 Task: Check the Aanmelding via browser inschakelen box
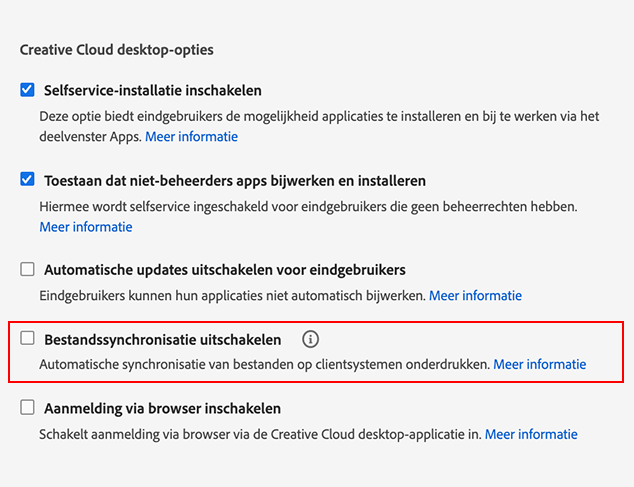click(28, 409)
